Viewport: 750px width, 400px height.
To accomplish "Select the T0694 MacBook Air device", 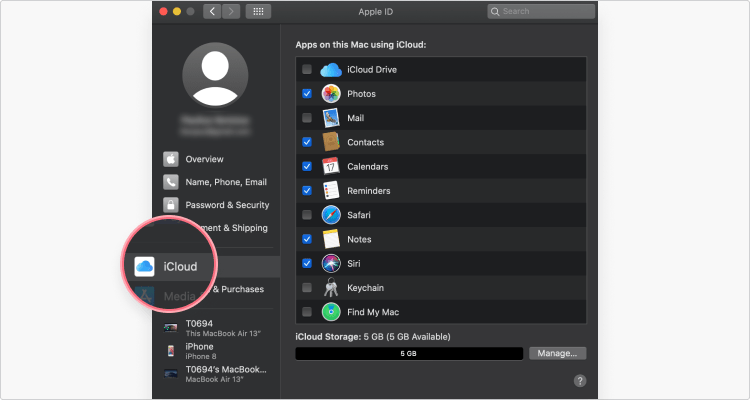I will click(x=216, y=328).
